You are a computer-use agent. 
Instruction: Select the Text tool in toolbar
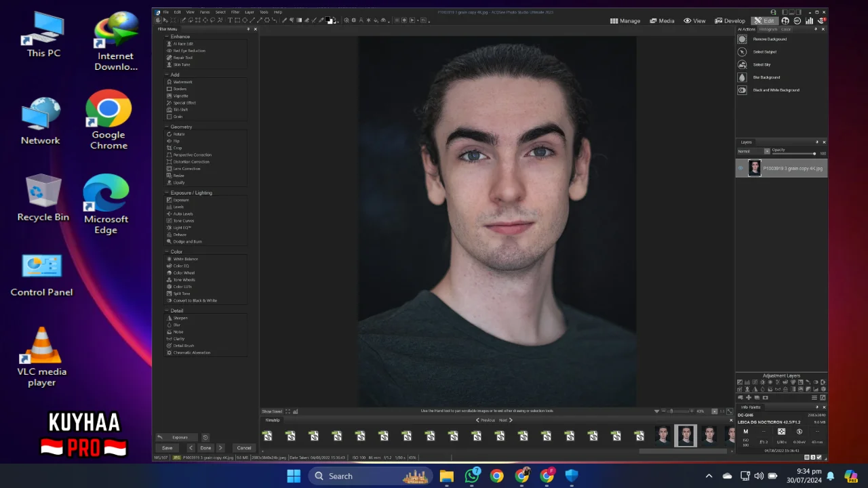point(230,20)
